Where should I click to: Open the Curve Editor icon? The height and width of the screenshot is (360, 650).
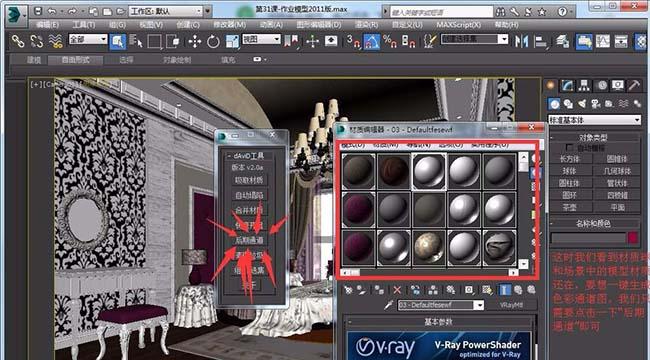coord(603,41)
